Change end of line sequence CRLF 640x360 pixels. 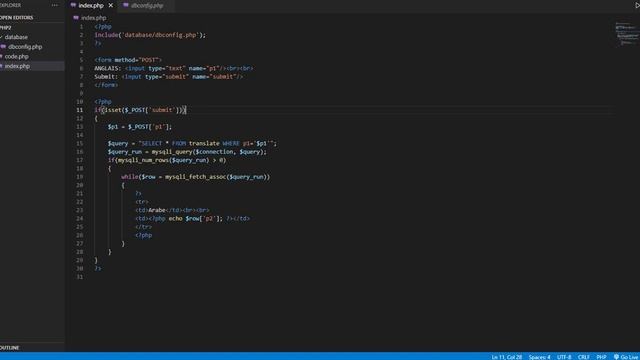[x=584, y=357]
